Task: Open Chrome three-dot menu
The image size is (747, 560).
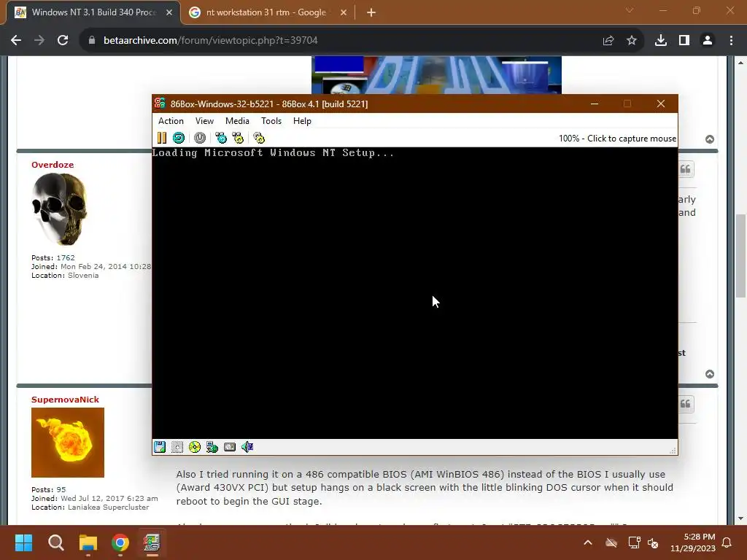Action: pyautogui.click(x=731, y=41)
